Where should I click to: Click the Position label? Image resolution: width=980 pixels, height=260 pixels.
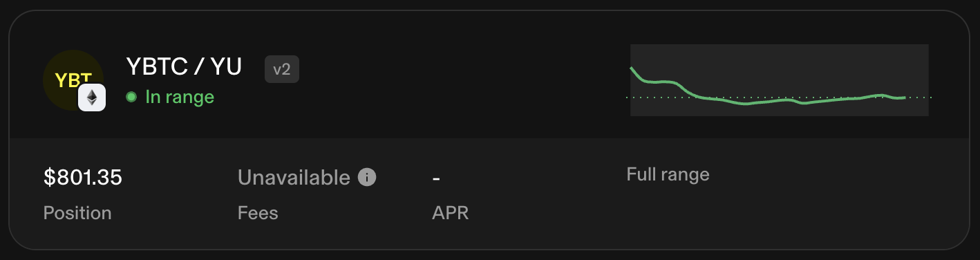[77, 213]
